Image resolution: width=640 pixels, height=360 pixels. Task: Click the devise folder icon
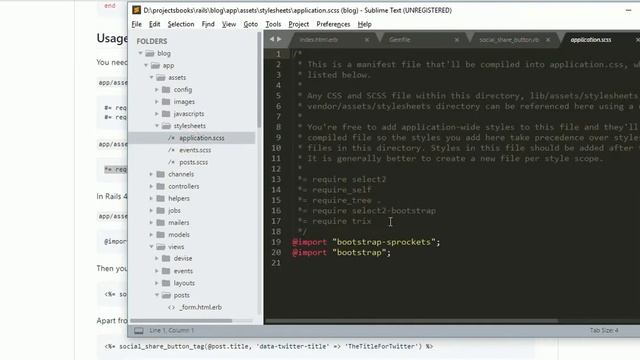click(166, 258)
